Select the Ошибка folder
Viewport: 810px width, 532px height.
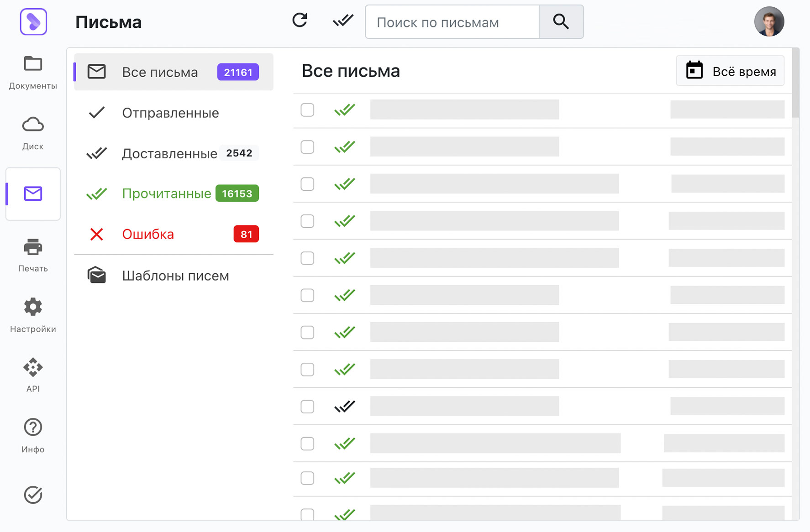coord(174,234)
